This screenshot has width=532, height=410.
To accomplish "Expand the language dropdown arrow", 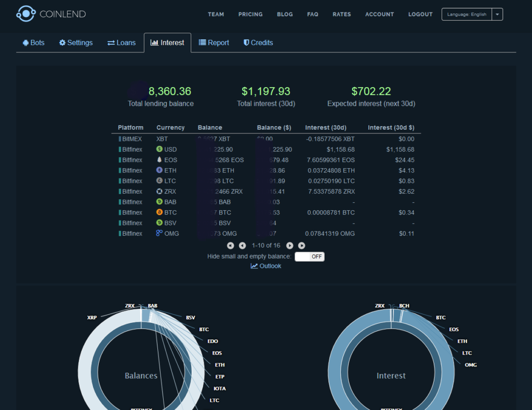I will (497, 14).
